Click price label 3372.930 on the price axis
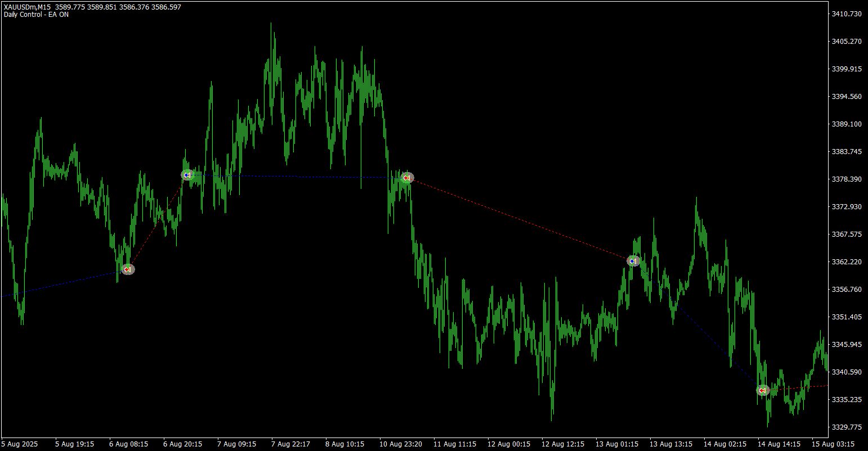Viewport: 868px width, 451px height. (847, 206)
